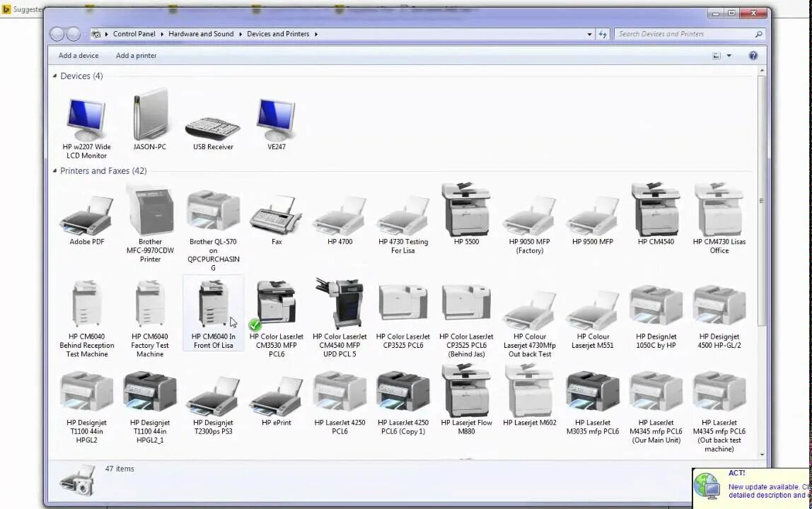Select HP Laserjet M602 printer
The height and width of the screenshot is (509, 812).
tap(529, 395)
